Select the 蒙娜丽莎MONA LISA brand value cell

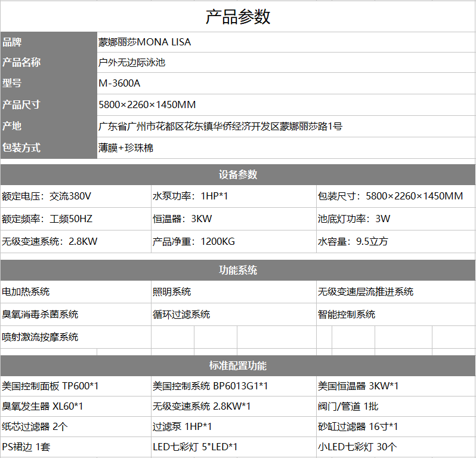[285, 42]
